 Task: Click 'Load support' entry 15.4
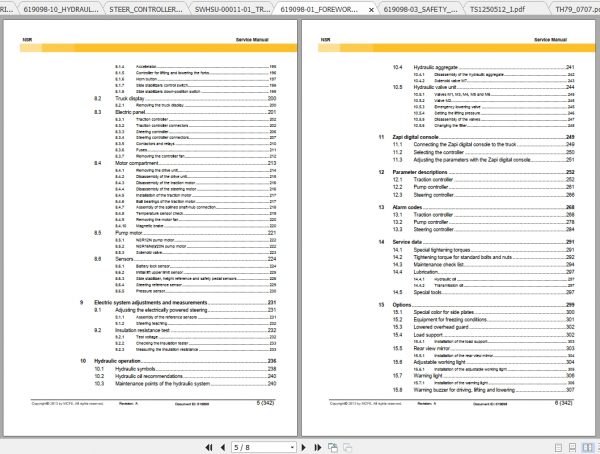(428, 335)
